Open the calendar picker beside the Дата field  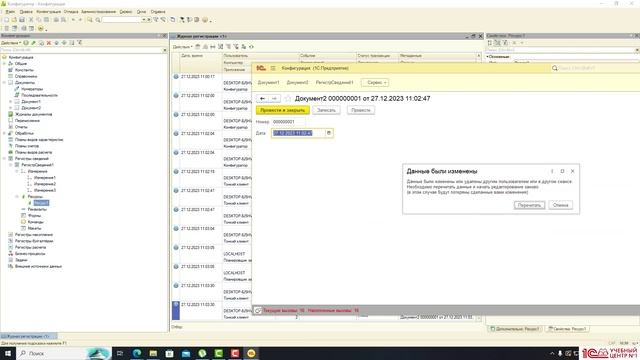[329, 133]
